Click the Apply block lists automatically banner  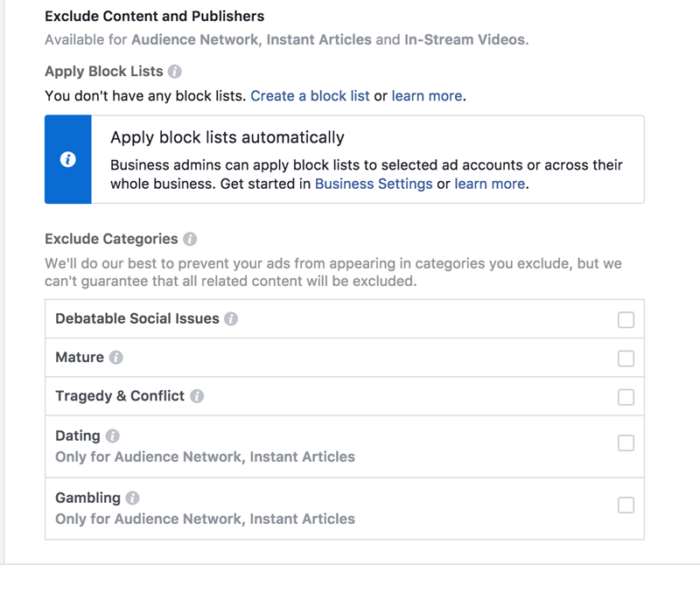[350, 158]
